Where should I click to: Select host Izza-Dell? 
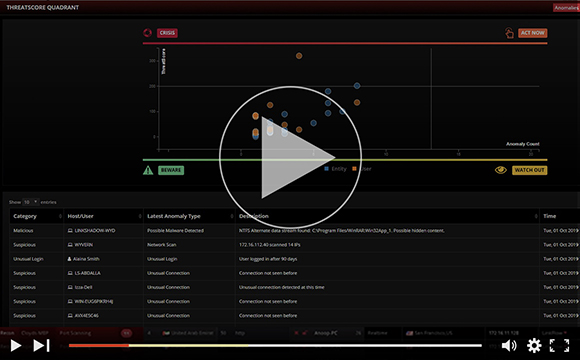[83, 287]
